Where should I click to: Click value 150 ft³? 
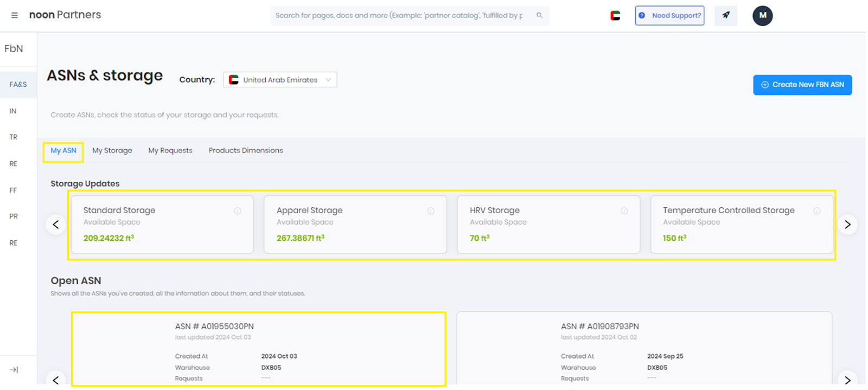674,238
